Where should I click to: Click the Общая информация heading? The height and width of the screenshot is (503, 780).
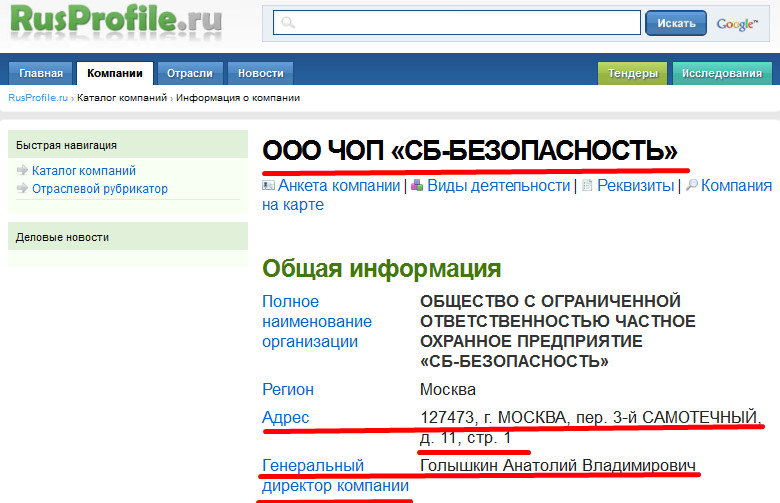point(382,268)
